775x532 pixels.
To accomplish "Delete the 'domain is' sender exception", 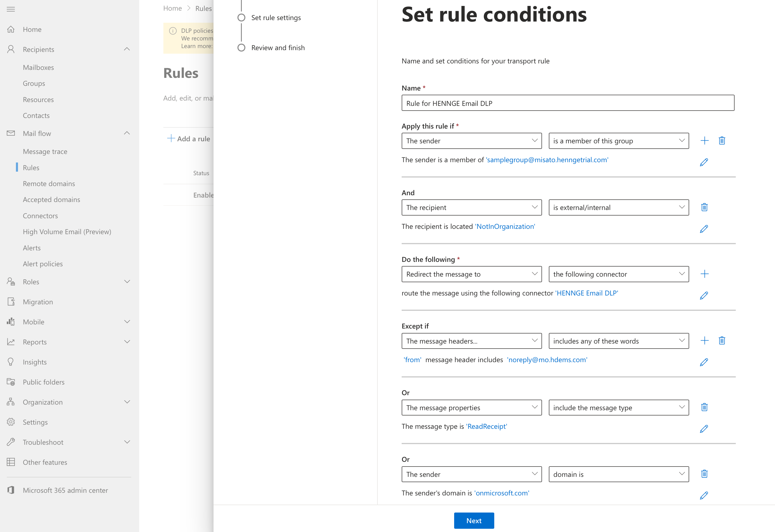I will (x=704, y=474).
